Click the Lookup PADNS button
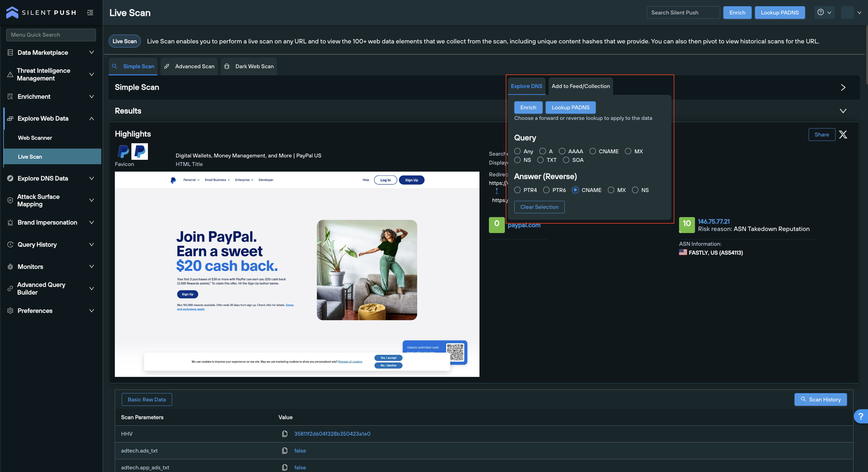 pos(570,108)
